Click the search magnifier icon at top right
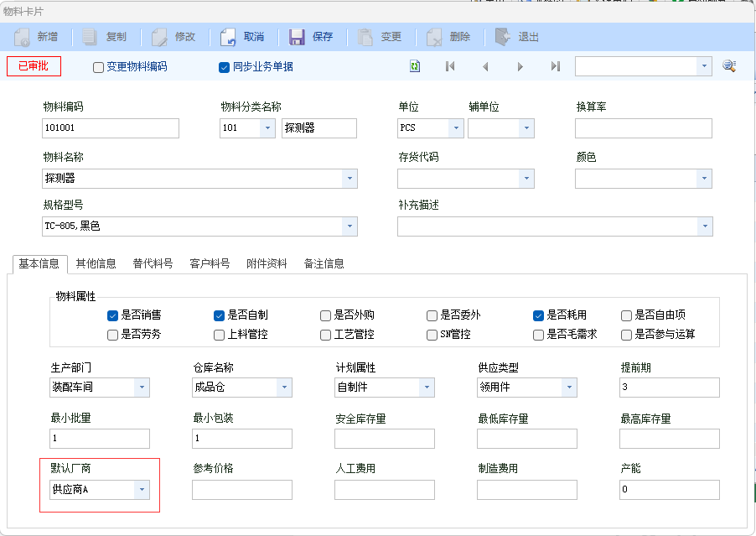Viewport: 756px width, 536px height. tap(729, 66)
